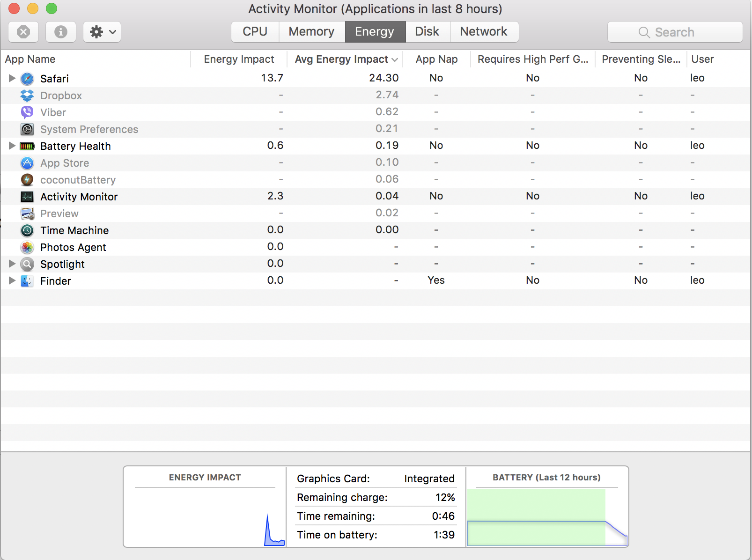752x560 pixels.
Task: Click Dropbox's 2.74 average energy value
Action: [x=387, y=95]
